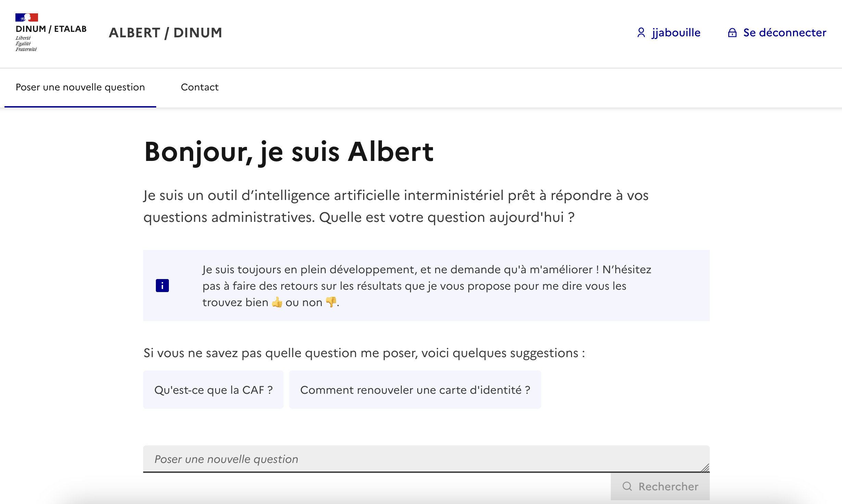
Task: Click the lock icon beside Se déconnecter
Action: (x=732, y=33)
